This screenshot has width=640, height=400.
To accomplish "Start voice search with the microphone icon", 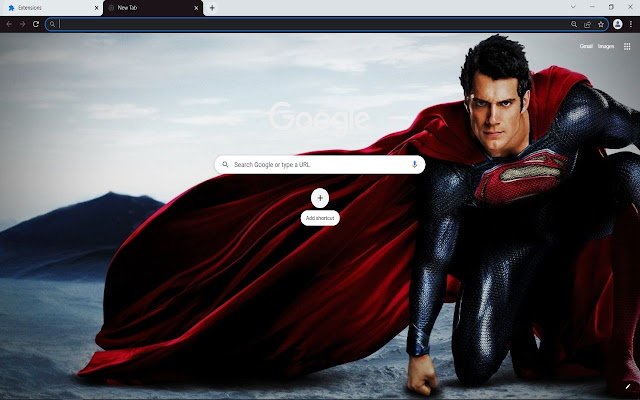I will tap(414, 164).
